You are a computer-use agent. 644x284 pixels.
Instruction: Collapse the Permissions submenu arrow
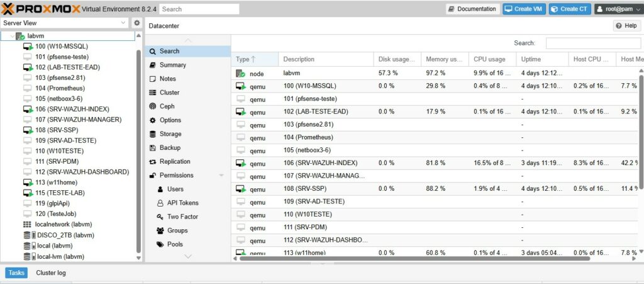[222, 176]
